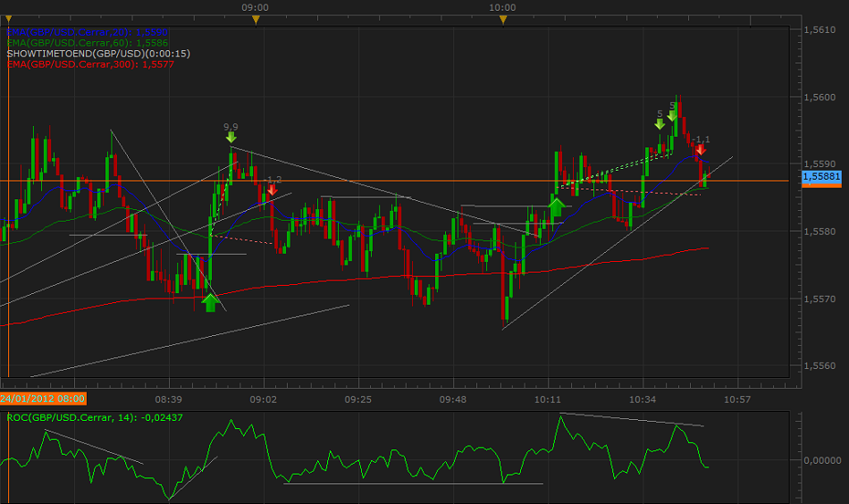This screenshot has height=504, width=849.
Task: Click the 1,5600 price axis label
Action: (820, 97)
